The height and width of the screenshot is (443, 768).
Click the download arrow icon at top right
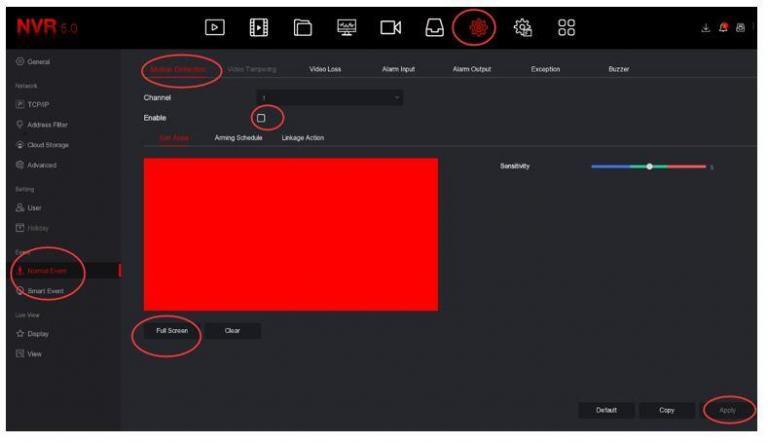pos(706,28)
